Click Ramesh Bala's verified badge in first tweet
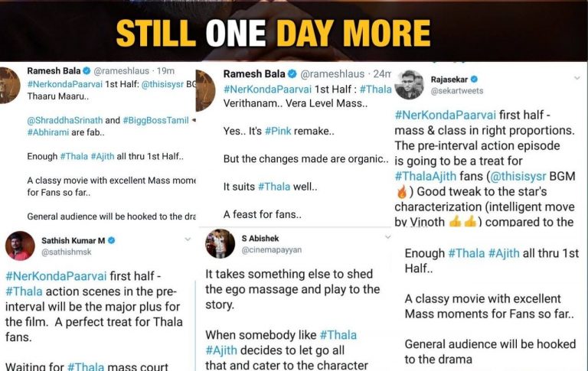Viewport: 588px width, 371px height. click(x=87, y=70)
